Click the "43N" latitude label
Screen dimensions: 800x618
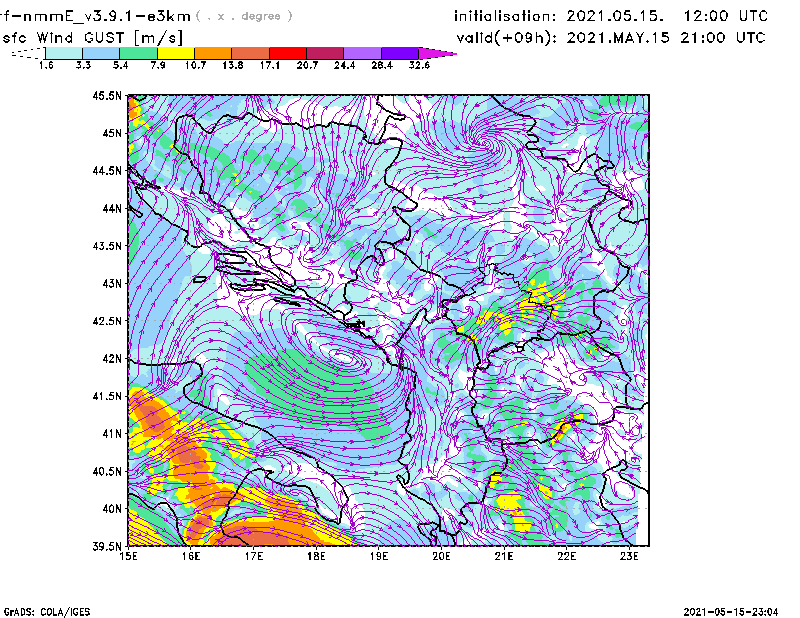pyautogui.click(x=112, y=283)
